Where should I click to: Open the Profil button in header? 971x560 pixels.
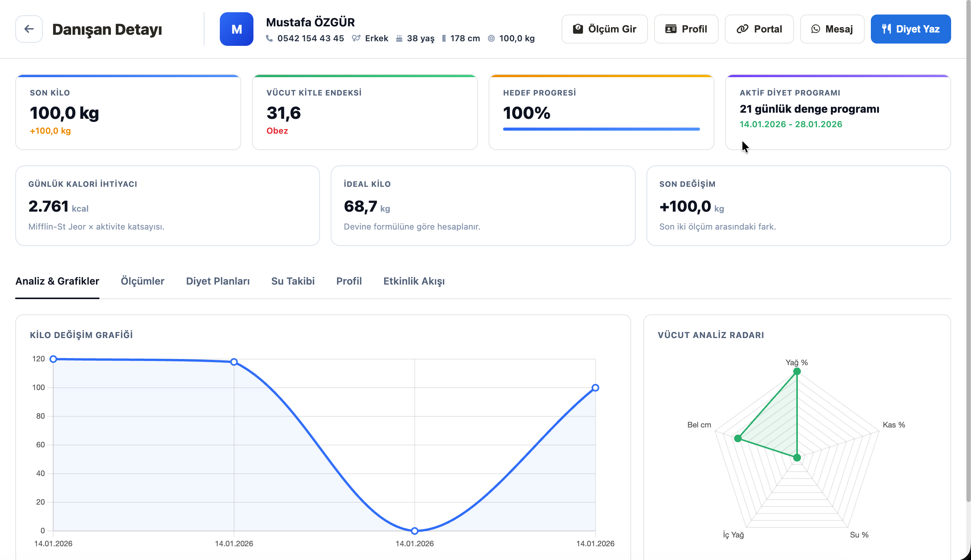[686, 29]
